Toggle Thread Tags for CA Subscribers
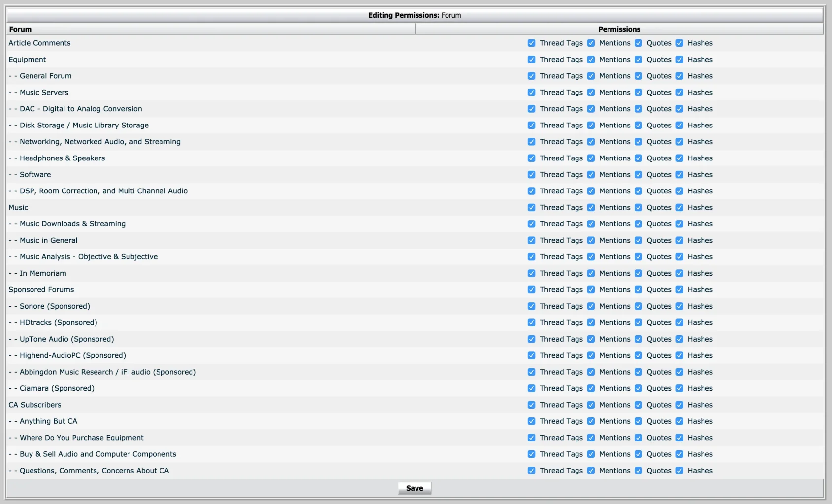The height and width of the screenshot is (504, 832). [531, 405]
